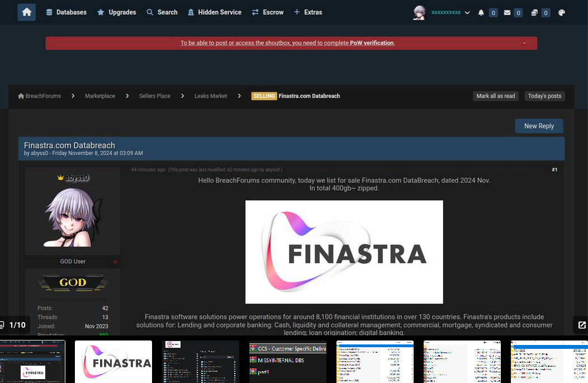
Task: Open the Upgrades menu item
Action: tap(117, 12)
